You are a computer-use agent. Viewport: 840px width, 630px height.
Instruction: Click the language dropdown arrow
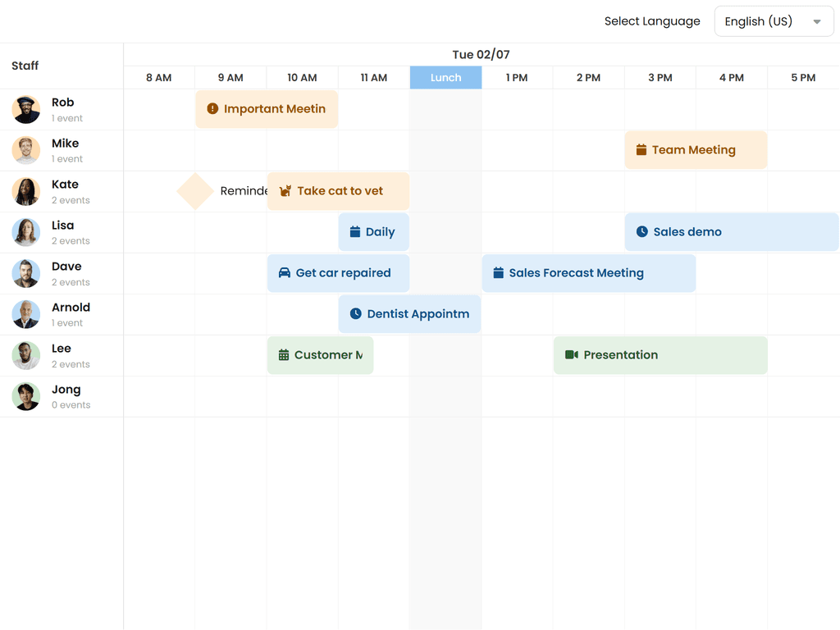point(817,22)
